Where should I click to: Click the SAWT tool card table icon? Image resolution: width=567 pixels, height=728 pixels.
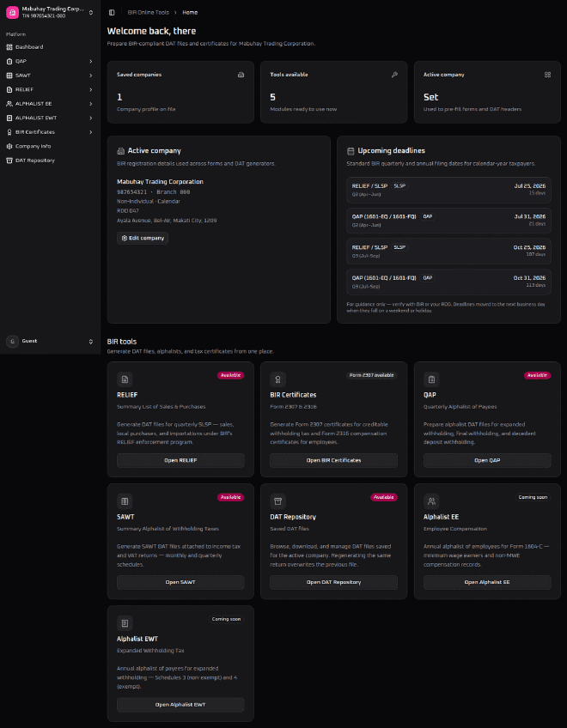click(x=125, y=501)
